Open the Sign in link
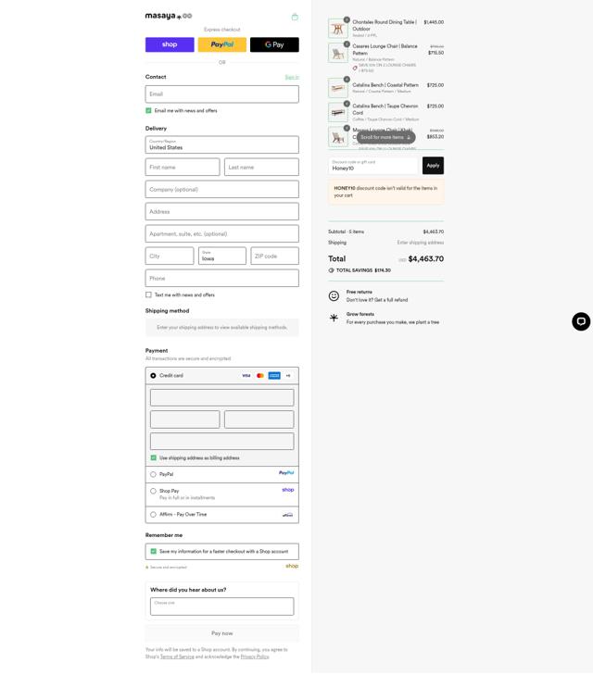 click(292, 77)
